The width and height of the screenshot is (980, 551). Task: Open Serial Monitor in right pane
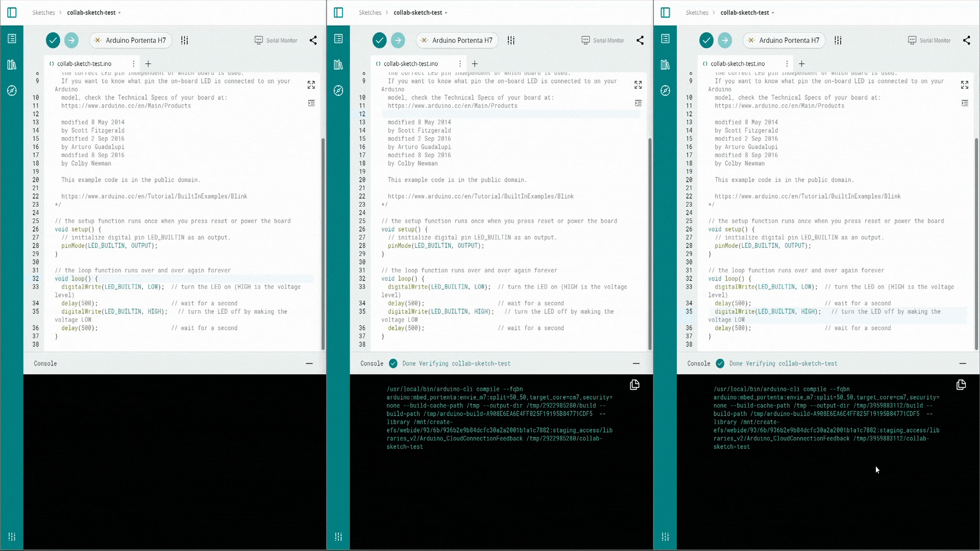pyautogui.click(x=929, y=40)
